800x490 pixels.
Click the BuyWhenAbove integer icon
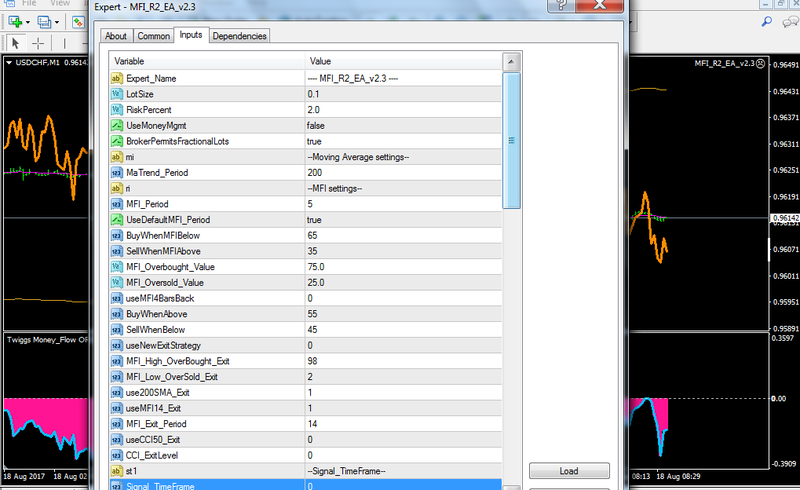[117, 314]
